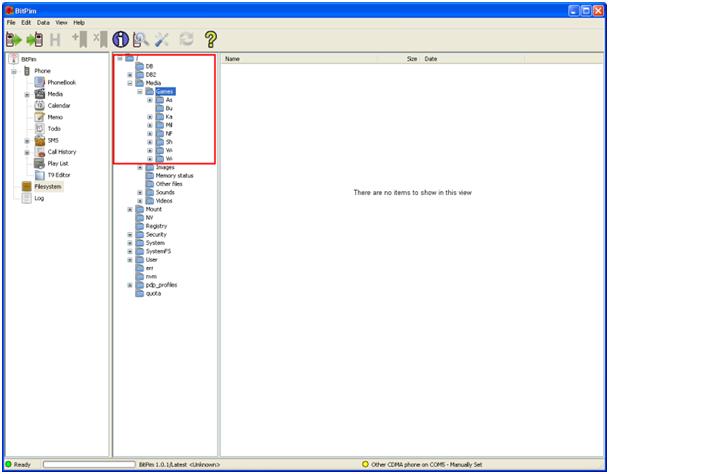This screenshot has width=720, height=474.
Task: Expand the Media node under Phone
Action: click(x=27, y=95)
